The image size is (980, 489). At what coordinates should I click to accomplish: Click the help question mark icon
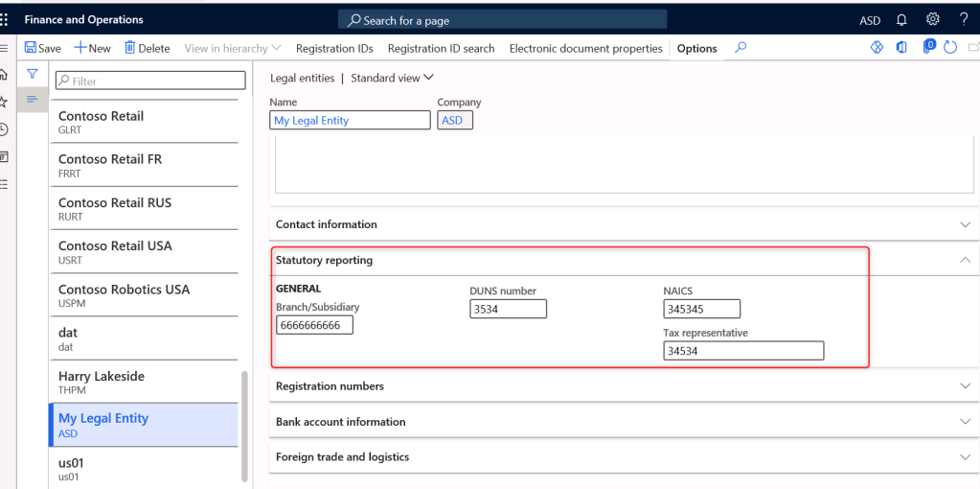[x=964, y=19]
